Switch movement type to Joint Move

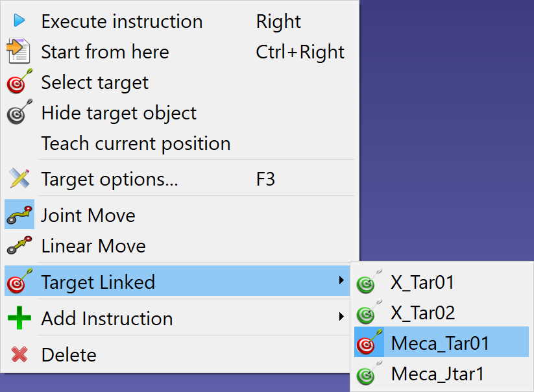pos(177,215)
